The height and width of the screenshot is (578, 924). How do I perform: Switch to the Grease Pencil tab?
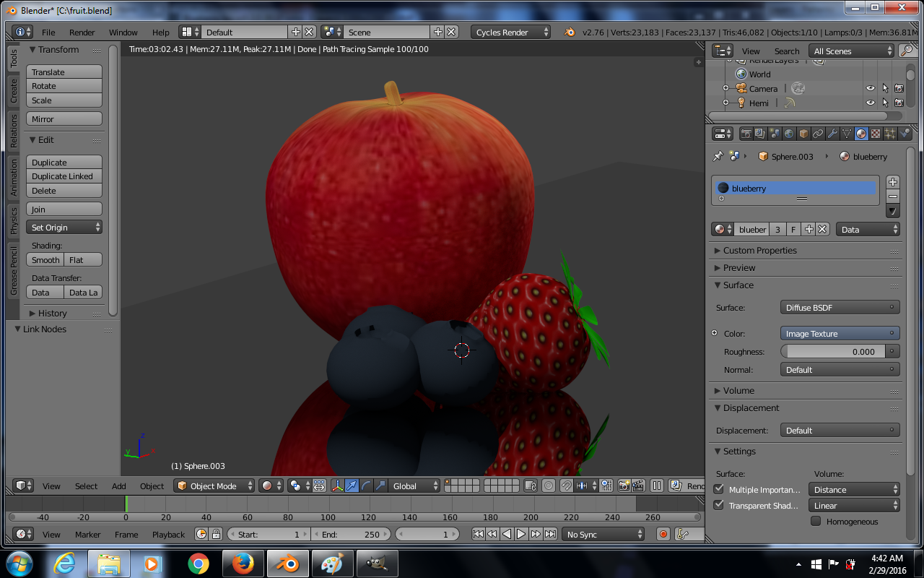(13, 270)
